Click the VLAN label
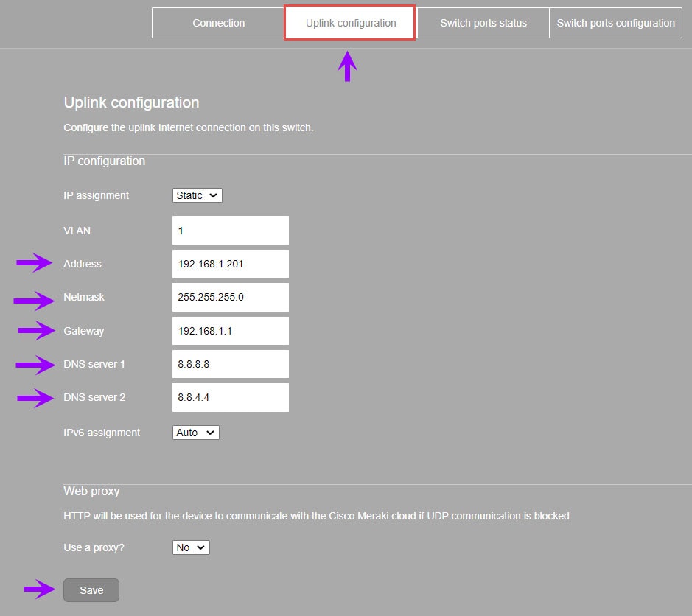Image resolution: width=692 pixels, height=616 pixels. click(x=77, y=231)
